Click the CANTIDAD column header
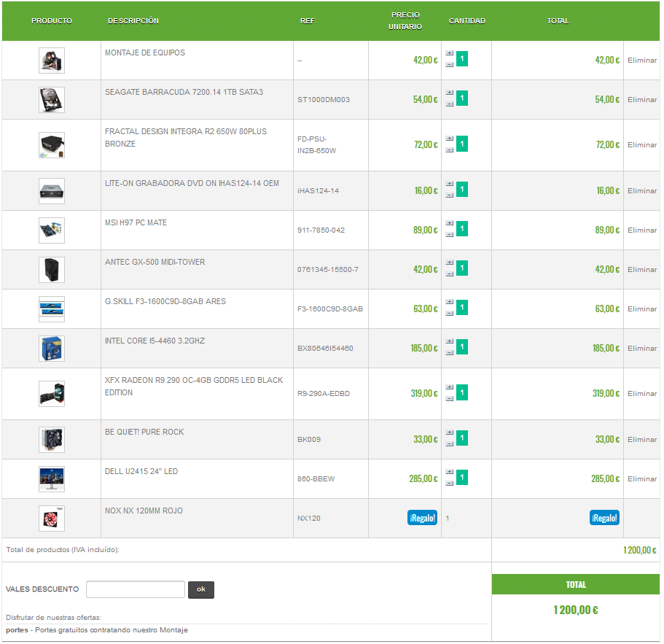 pyautogui.click(x=467, y=21)
